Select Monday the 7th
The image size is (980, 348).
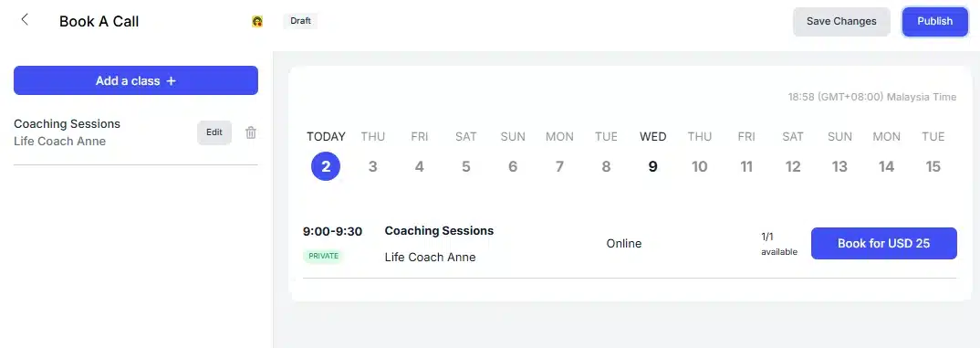pyautogui.click(x=559, y=166)
